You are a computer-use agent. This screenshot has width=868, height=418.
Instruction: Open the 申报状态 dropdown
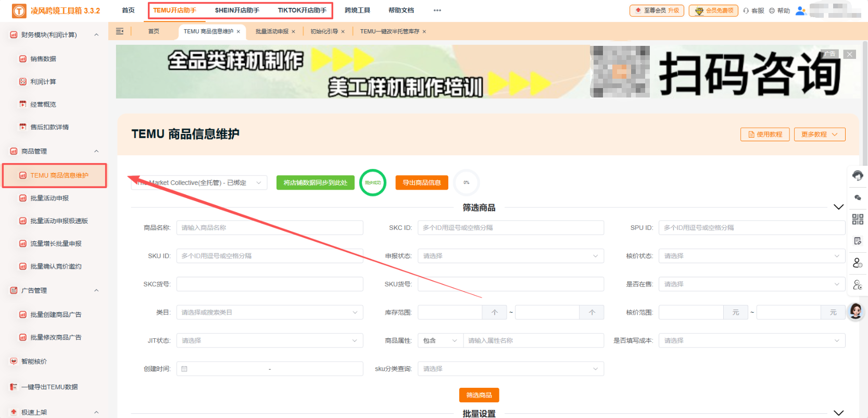click(x=511, y=256)
